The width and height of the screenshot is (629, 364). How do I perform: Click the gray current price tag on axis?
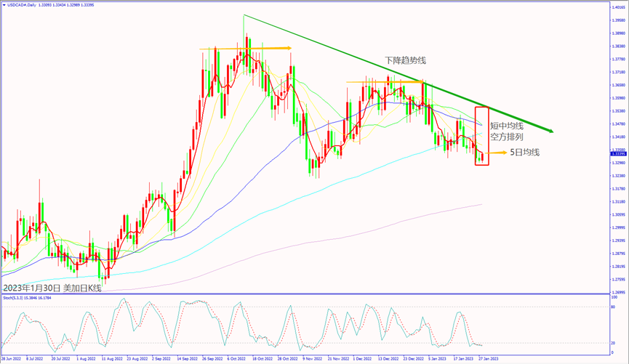(x=618, y=154)
